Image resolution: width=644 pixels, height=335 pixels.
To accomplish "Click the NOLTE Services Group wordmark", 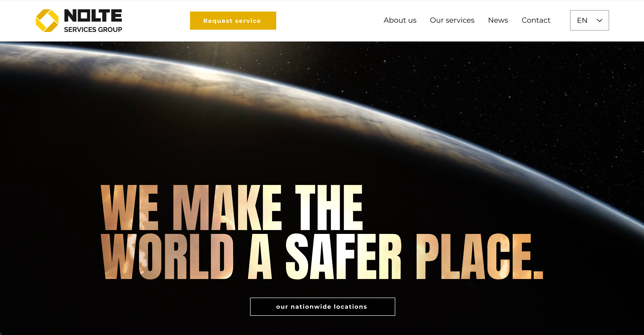I will (93, 21).
